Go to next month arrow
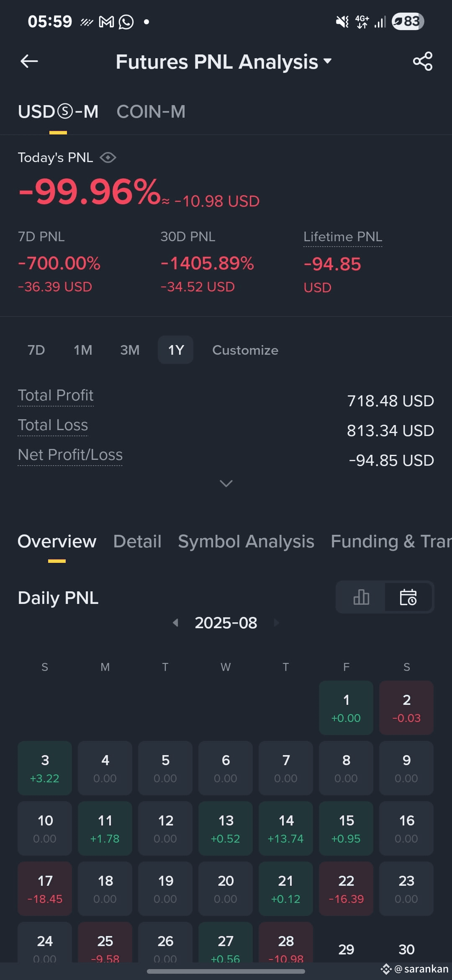Viewport: 452px width, 980px height. pos(276,623)
